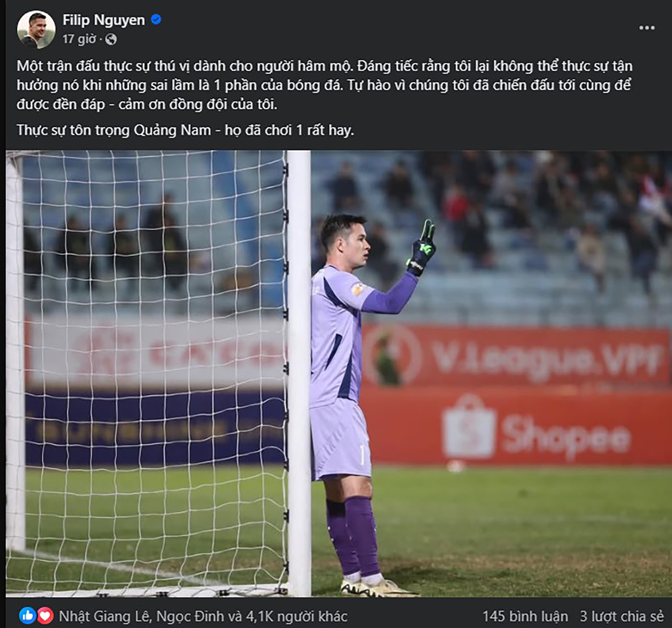The width and height of the screenshot is (672, 628).
Task: Click the red heart reaction icon
Action: coord(45,615)
